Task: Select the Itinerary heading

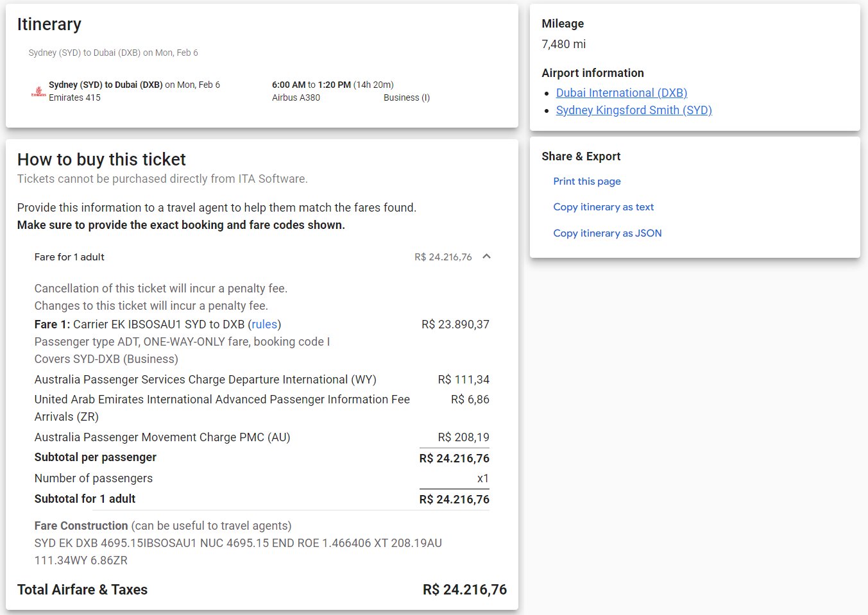Action: [49, 24]
